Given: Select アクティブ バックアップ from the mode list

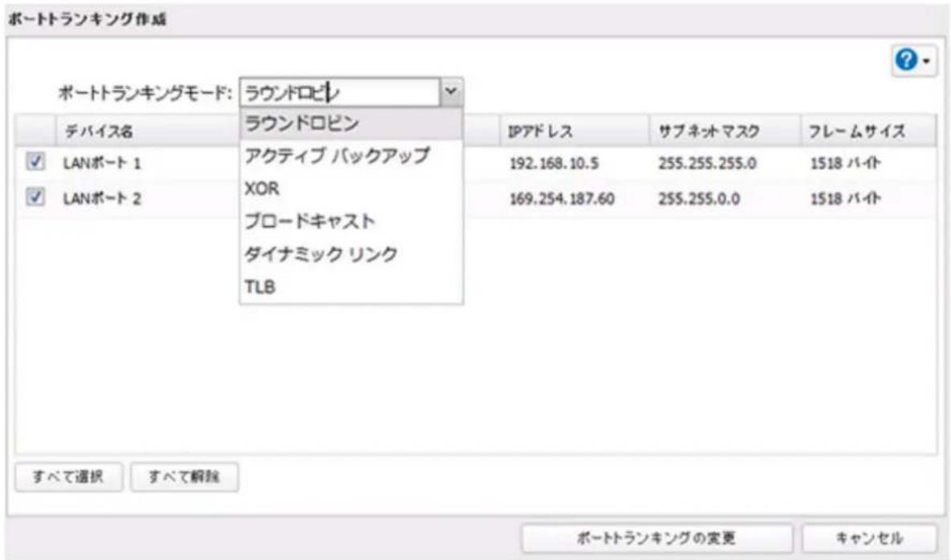Looking at the screenshot, I should (x=352, y=156).
